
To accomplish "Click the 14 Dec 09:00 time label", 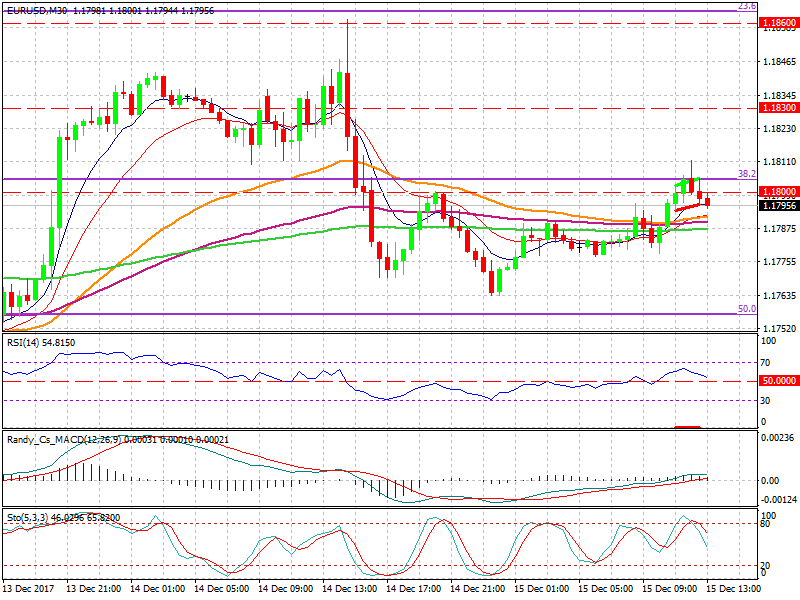I will (286, 588).
